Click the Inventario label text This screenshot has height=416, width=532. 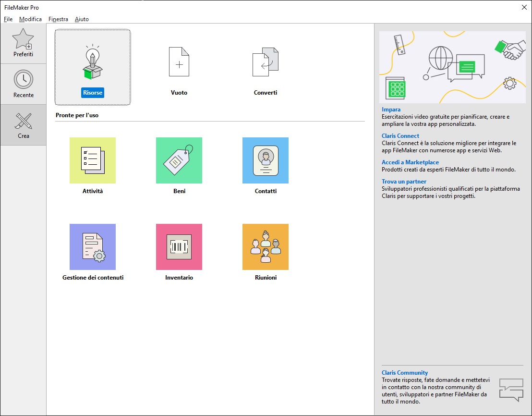tap(179, 278)
